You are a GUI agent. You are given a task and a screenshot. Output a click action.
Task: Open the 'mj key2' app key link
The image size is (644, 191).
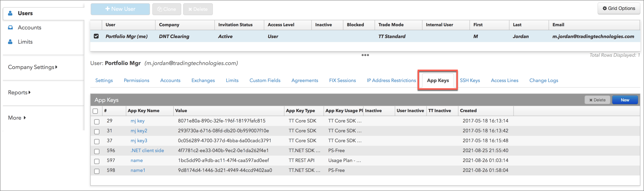click(x=139, y=131)
